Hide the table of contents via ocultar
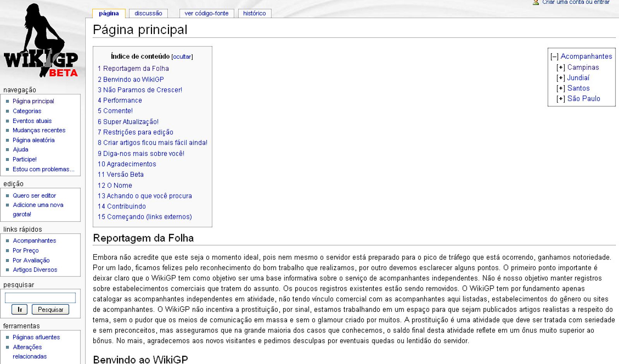The image size is (619, 364). pyautogui.click(x=182, y=56)
